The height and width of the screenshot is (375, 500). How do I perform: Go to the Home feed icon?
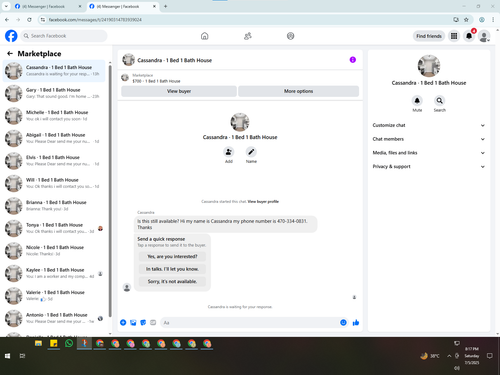205,36
